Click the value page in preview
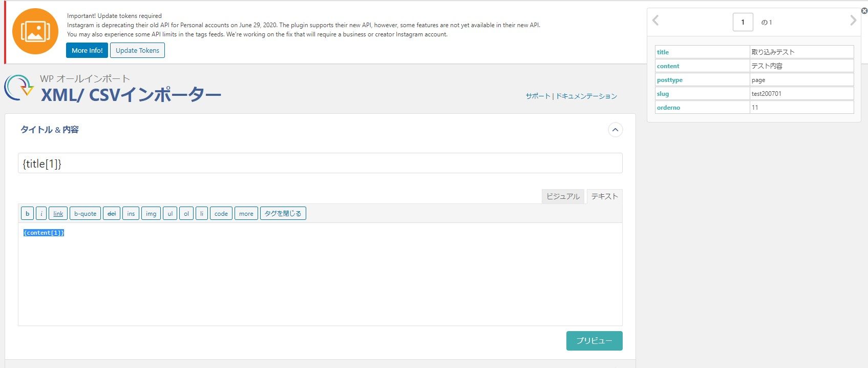 (758, 80)
